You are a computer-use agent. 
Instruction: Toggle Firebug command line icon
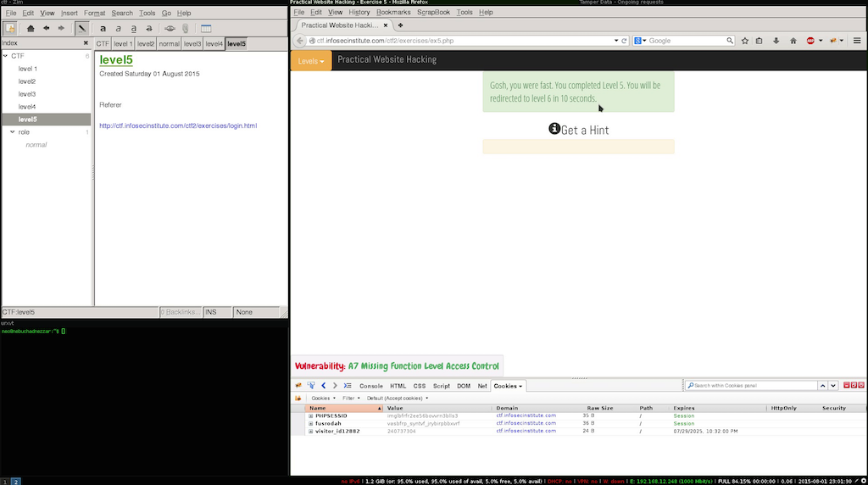click(x=348, y=386)
